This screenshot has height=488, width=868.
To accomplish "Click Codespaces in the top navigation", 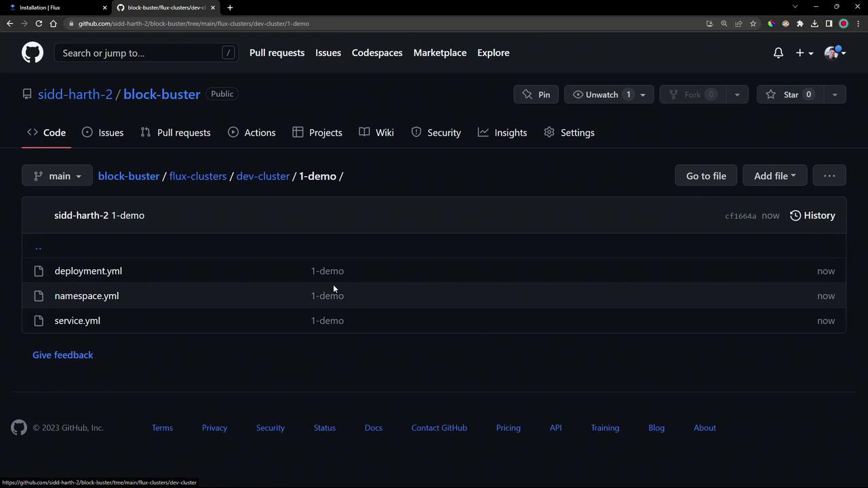I will 377,53.
